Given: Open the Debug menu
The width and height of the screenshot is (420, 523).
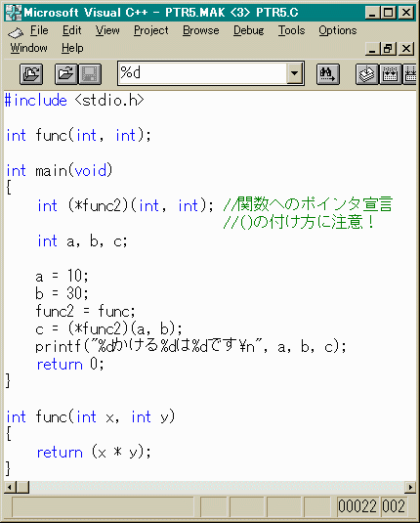Looking at the screenshot, I should coord(249,30).
